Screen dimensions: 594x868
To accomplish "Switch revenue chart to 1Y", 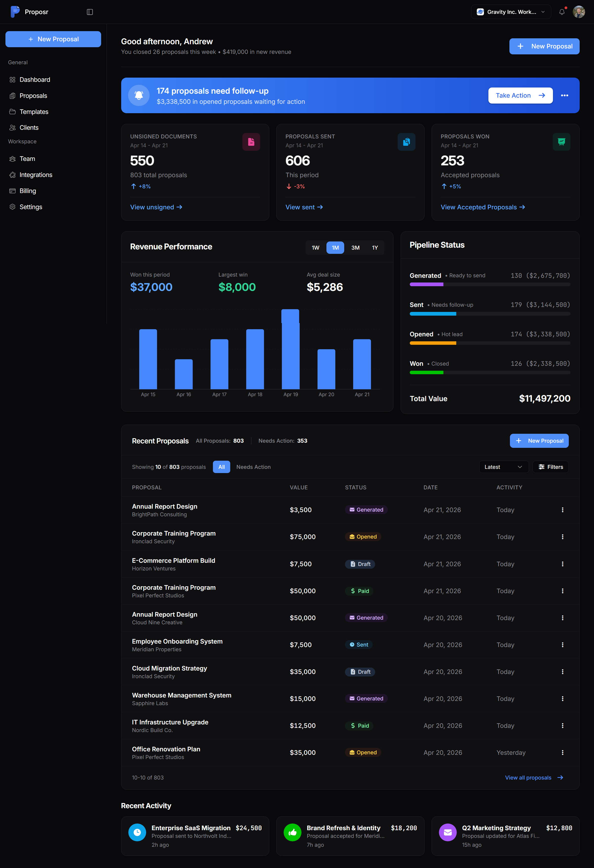I will pos(375,248).
